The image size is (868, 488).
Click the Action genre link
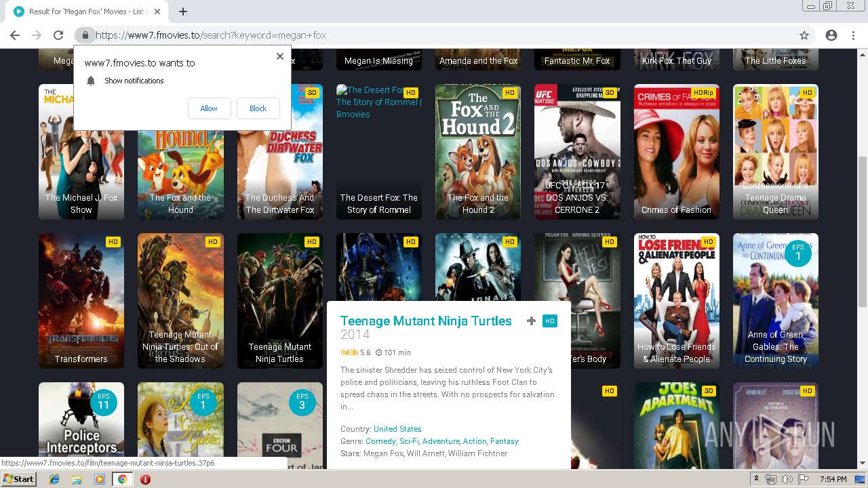475,441
